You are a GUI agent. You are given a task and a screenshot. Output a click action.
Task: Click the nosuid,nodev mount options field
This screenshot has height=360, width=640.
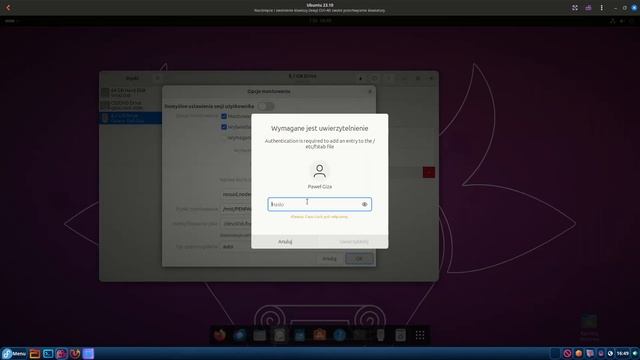click(236, 194)
